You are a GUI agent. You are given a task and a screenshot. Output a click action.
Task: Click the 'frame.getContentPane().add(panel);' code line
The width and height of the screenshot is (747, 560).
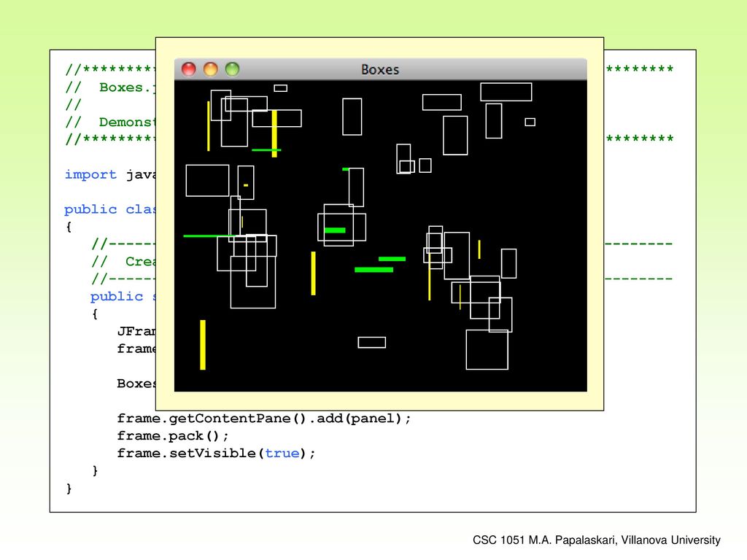[264, 419]
